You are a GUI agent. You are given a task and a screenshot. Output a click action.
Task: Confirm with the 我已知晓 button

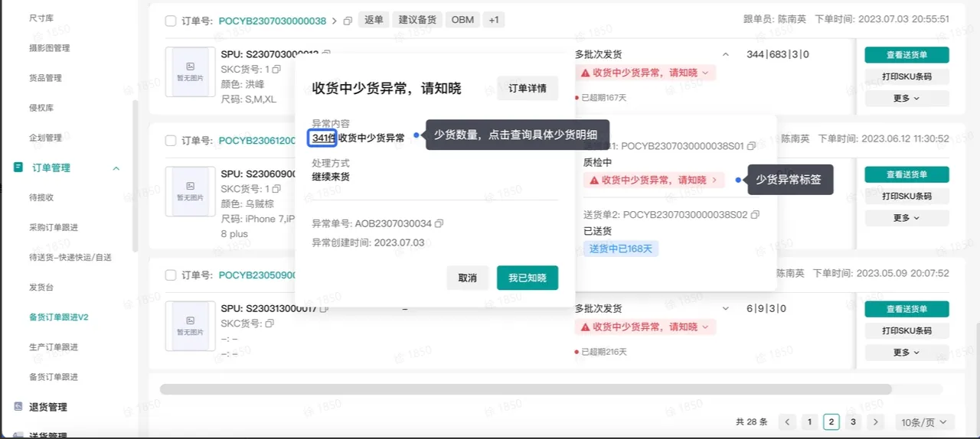point(528,278)
